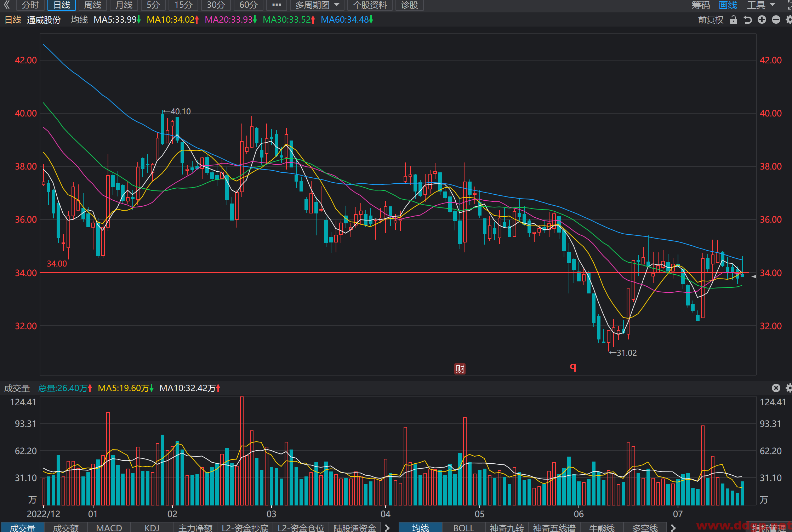Select 神奇九转 indicator tab

507,527
